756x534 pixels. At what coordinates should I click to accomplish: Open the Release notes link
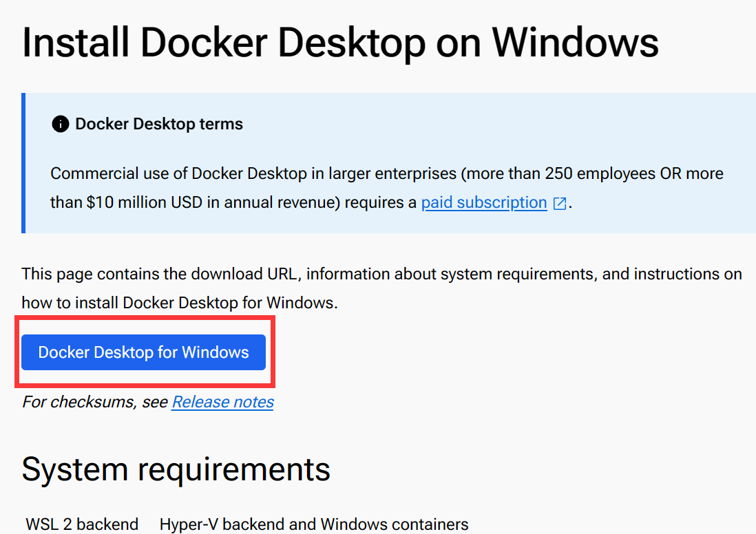coord(223,402)
